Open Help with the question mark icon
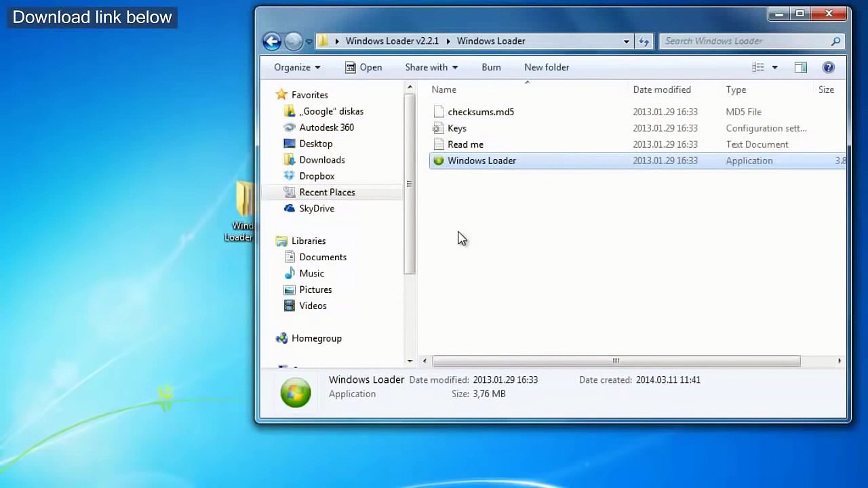This screenshot has height=488, width=868. pyautogui.click(x=828, y=67)
